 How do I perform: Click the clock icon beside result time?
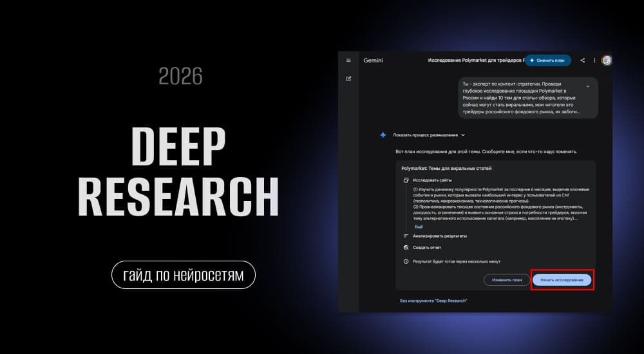tap(406, 261)
